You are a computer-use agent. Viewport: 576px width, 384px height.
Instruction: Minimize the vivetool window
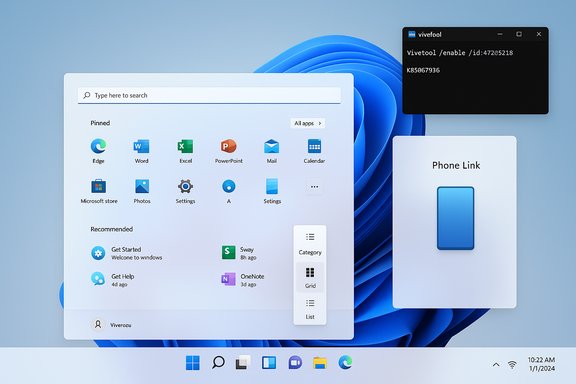500,34
